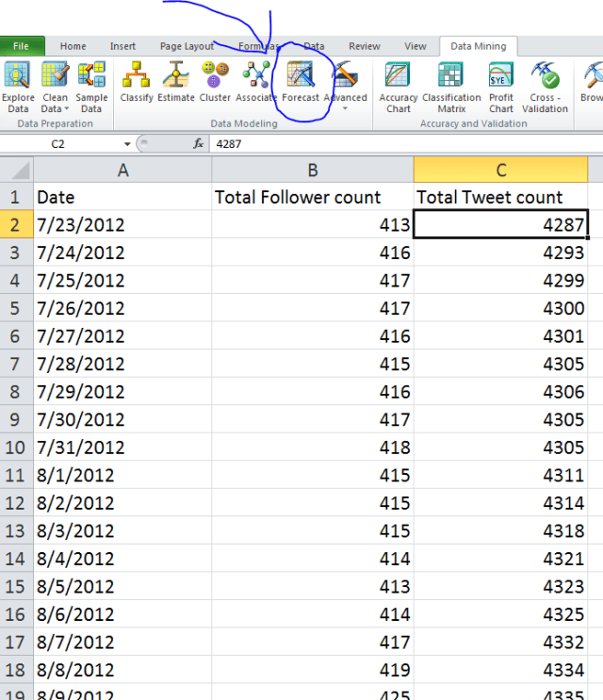Viewport: 603px width, 700px height.
Task: Switch to the Page Layout tab
Action: tap(187, 46)
